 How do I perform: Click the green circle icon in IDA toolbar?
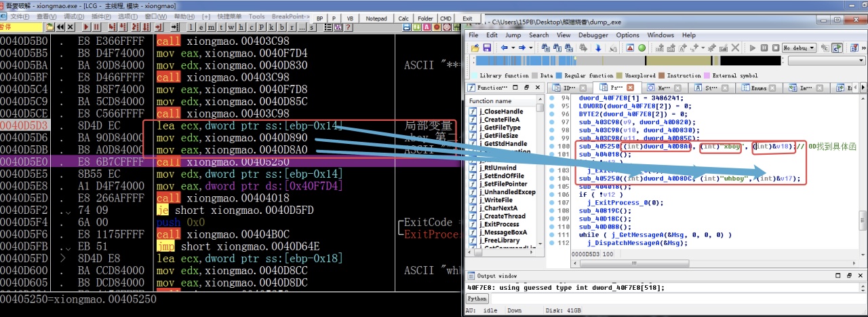(642, 48)
